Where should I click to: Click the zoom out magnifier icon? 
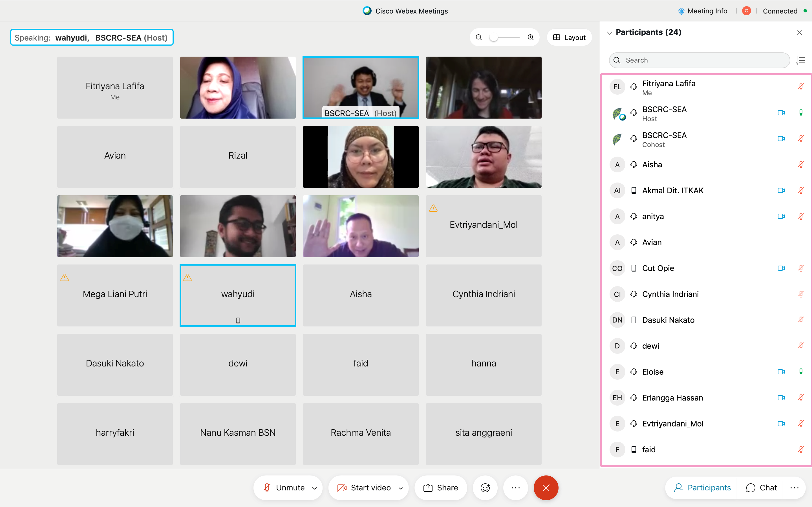[479, 37]
